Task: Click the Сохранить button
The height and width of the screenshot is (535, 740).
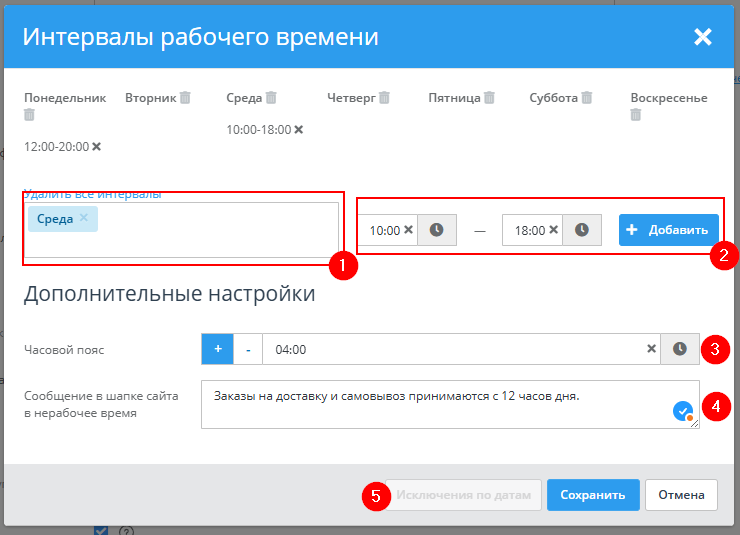Action: 592,494
